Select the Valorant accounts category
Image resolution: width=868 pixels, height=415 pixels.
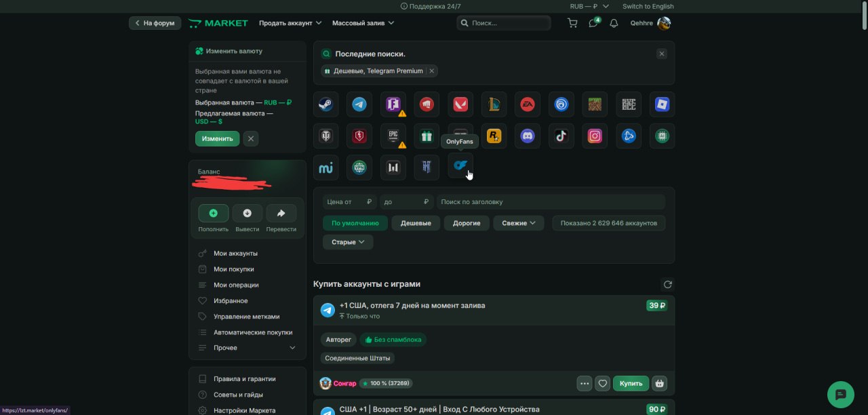pos(460,104)
